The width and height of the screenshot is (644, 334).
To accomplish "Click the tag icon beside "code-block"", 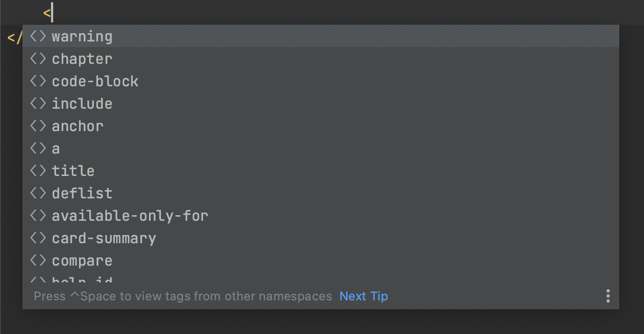I will [x=37, y=81].
